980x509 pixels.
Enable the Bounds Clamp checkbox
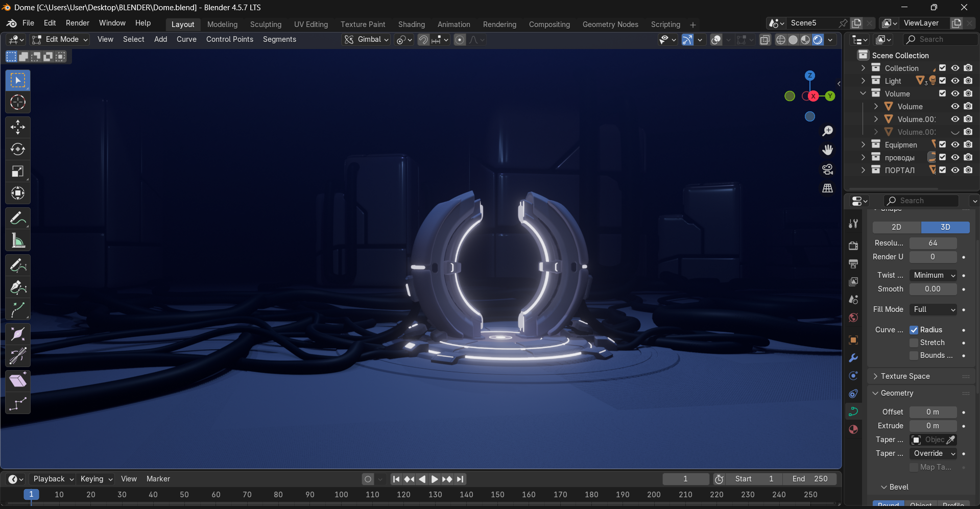(x=914, y=355)
